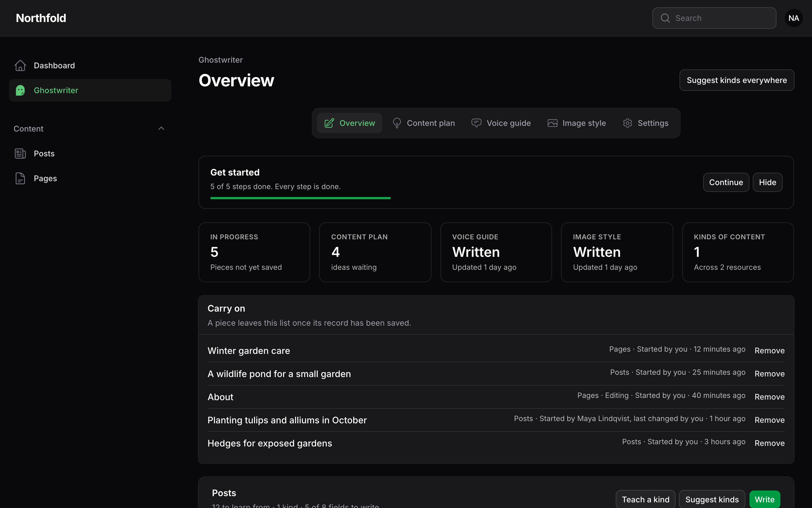Click the Voice guide speech bubble icon

(x=476, y=123)
